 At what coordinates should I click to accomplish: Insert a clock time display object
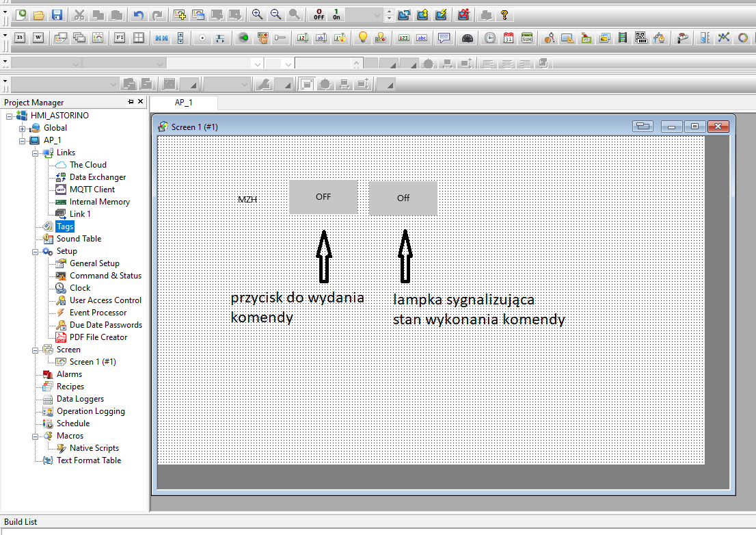tap(490, 38)
